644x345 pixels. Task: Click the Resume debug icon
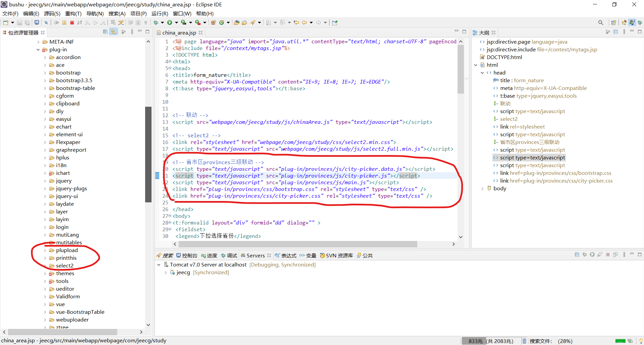point(56,22)
